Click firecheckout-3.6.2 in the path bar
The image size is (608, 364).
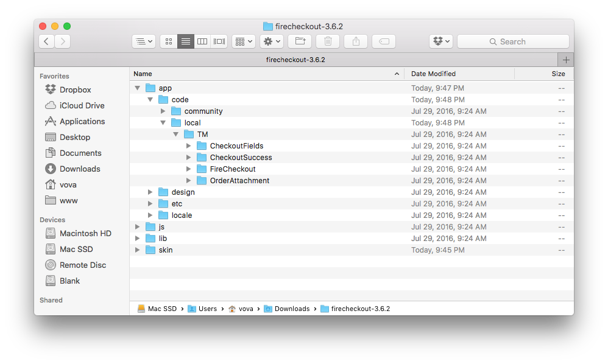(x=356, y=309)
